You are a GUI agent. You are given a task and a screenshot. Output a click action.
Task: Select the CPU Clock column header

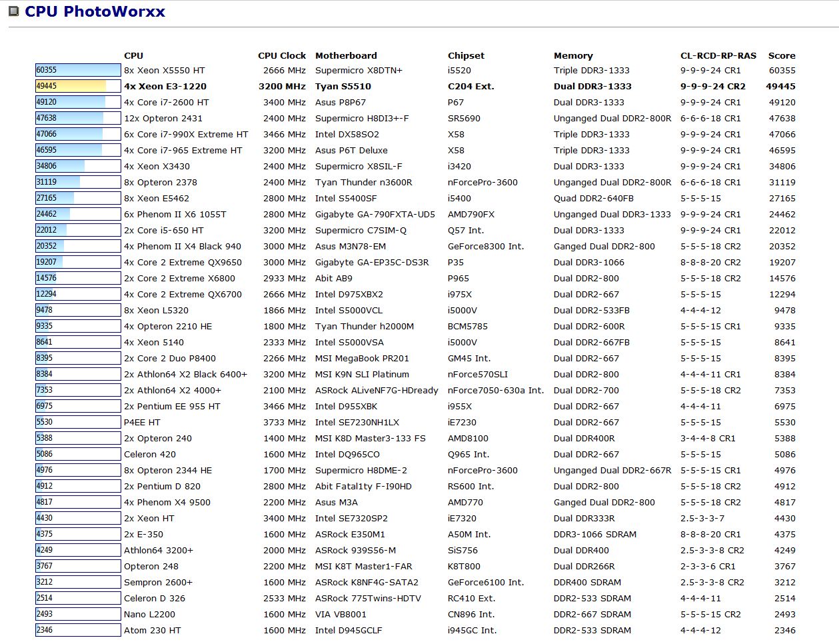pos(282,55)
